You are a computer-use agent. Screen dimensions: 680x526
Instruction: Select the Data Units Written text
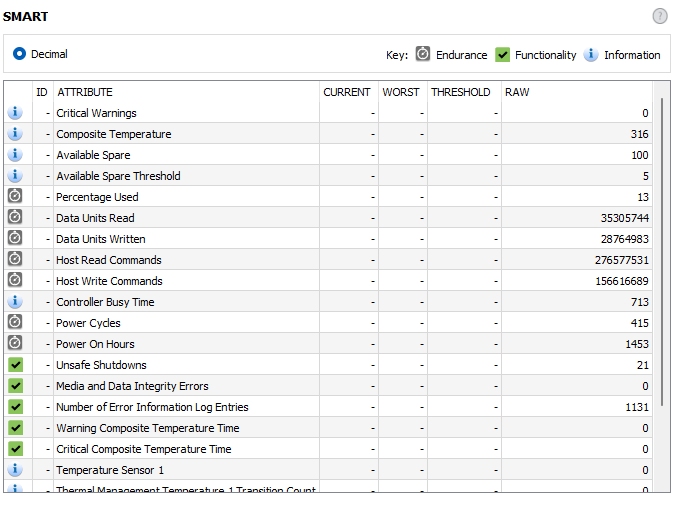(101, 239)
